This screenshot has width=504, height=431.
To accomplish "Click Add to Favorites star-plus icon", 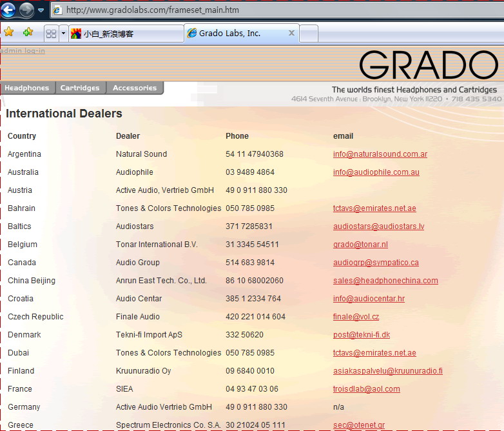I will click(28, 32).
